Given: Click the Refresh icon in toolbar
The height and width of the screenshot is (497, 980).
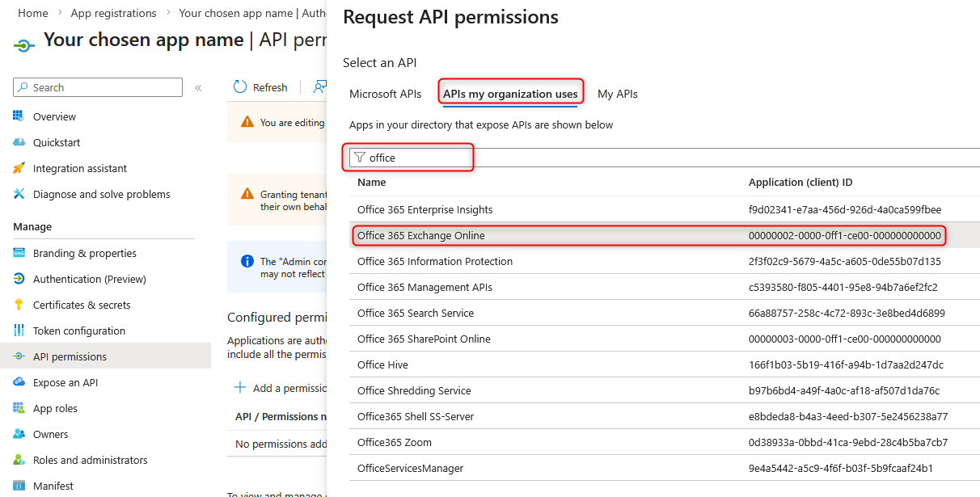Looking at the screenshot, I should coord(240,87).
